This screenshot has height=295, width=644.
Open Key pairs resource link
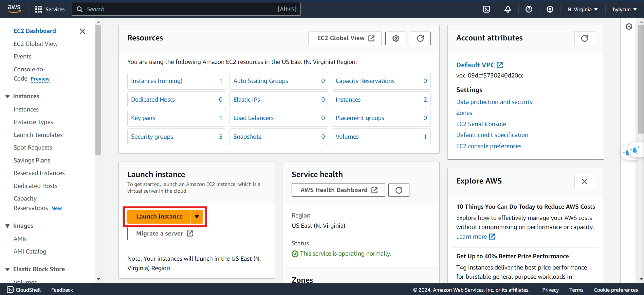pos(143,118)
